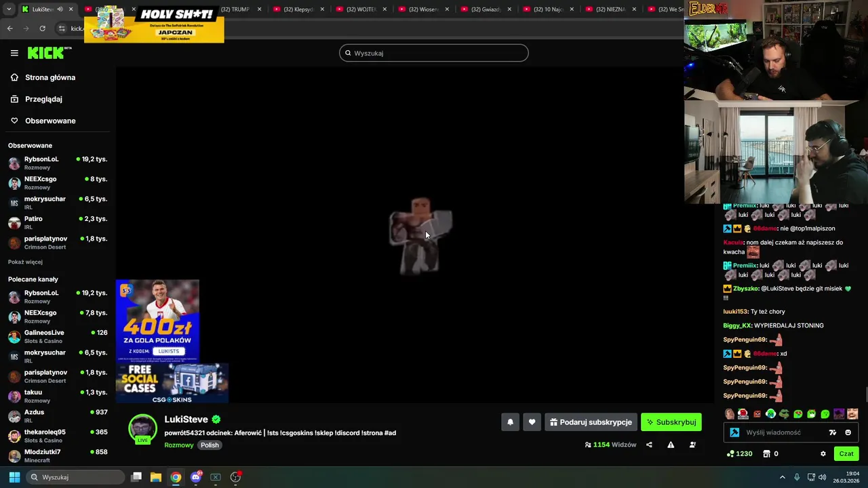Viewport: 868px width, 488px height.
Task: Send message with Czat button
Action: (846, 453)
